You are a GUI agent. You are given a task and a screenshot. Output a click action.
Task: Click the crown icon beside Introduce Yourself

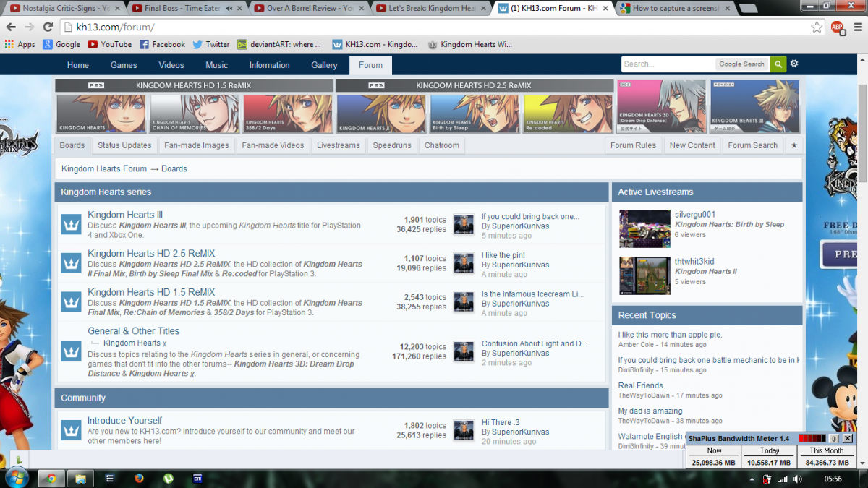coord(71,430)
